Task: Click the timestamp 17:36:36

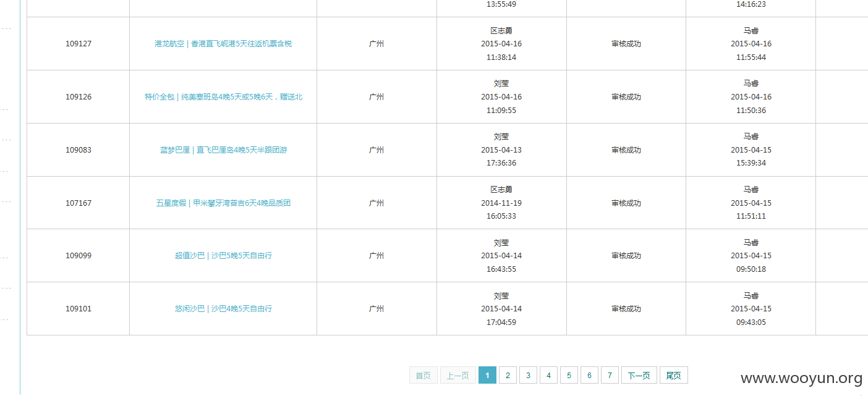Action: coord(501,163)
